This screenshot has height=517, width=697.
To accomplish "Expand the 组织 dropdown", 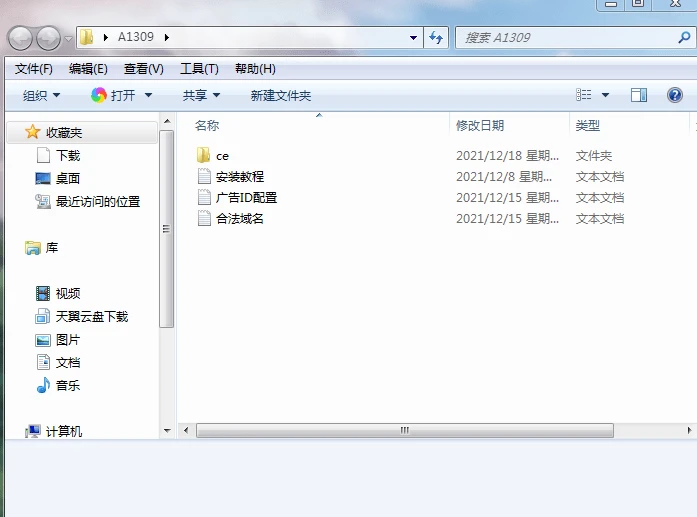I will click(x=41, y=95).
